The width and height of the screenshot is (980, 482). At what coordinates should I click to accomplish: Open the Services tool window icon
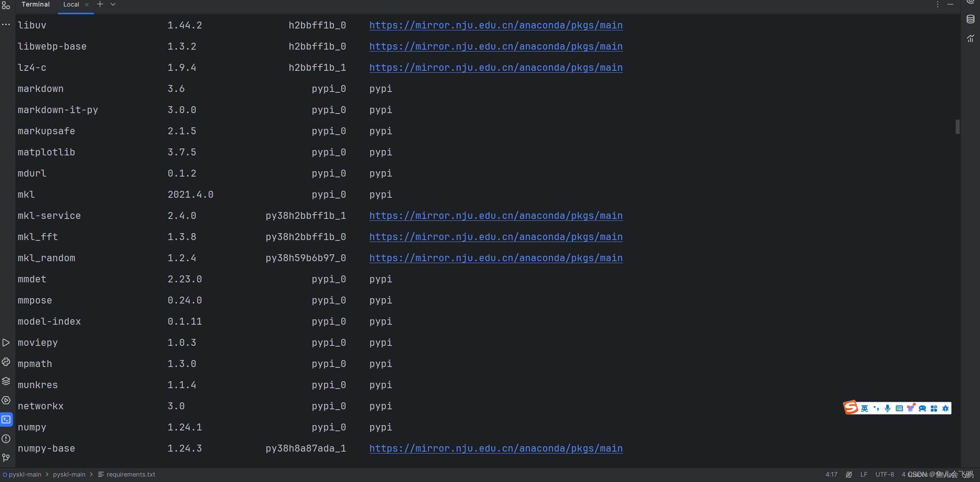[6, 400]
